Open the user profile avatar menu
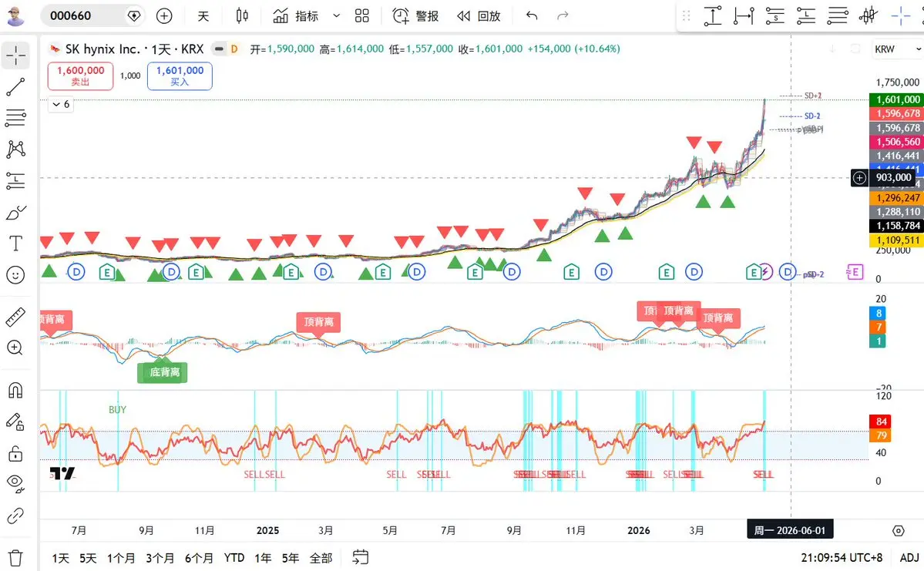Image resolution: width=924 pixels, height=571 pixels. click(x=16, y=16)
